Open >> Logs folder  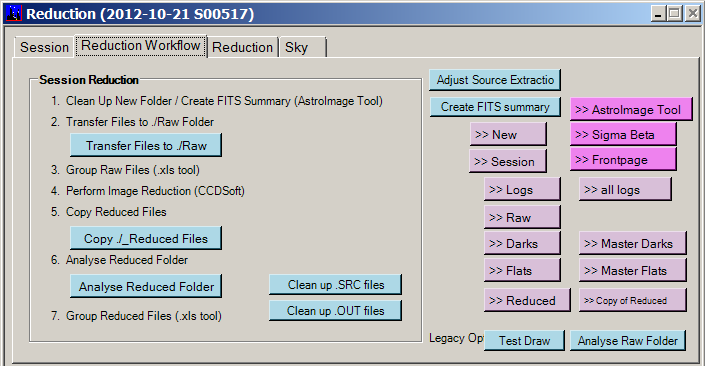[522, 189]
